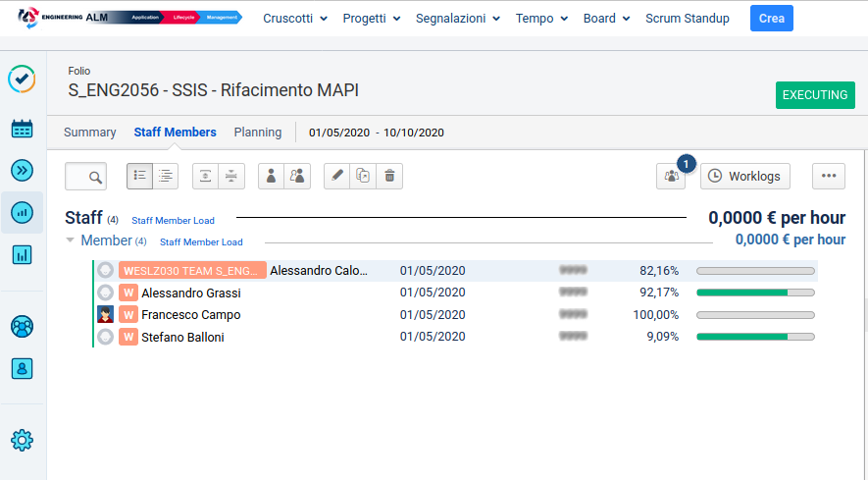868x480 pixels.
Task: Click the add single person icon
Action: (x=272, y=176)
